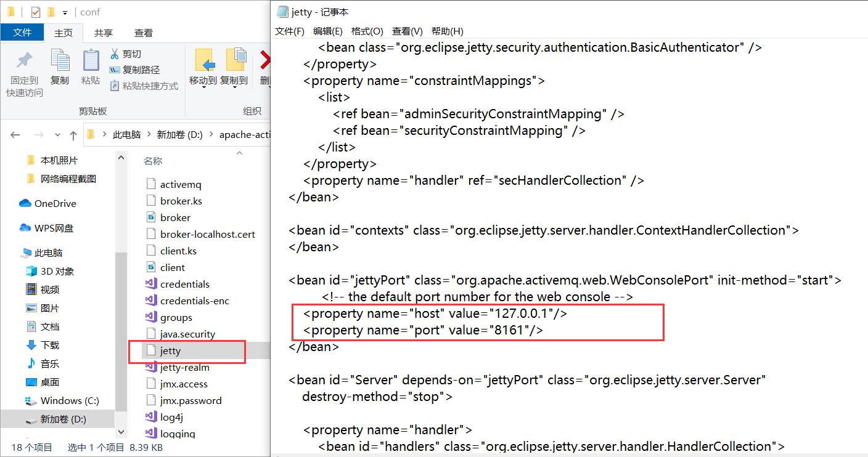This screenshot has width=868, height=457.
Task: Click chevron after 新加卷 (D:) in address bar
Action: 212,135
